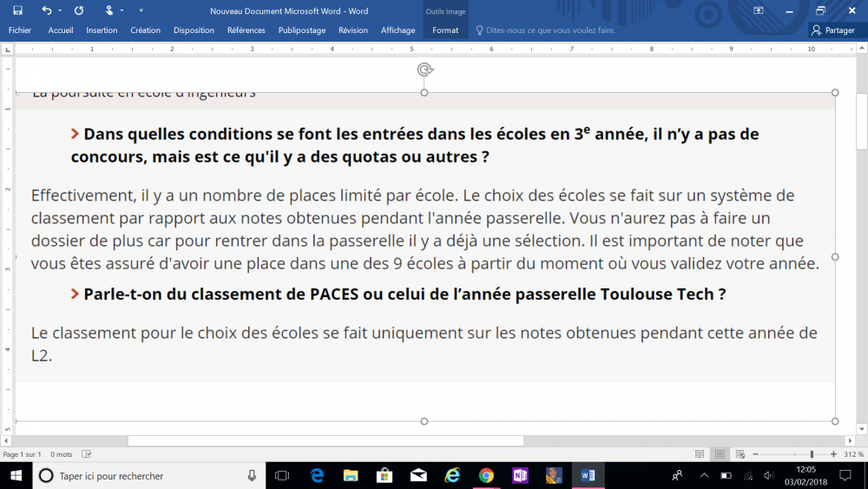This screenshot has width=868, height=489.
Task: Click the bottom-right image resize handle
Action: [x=835, y=421]
